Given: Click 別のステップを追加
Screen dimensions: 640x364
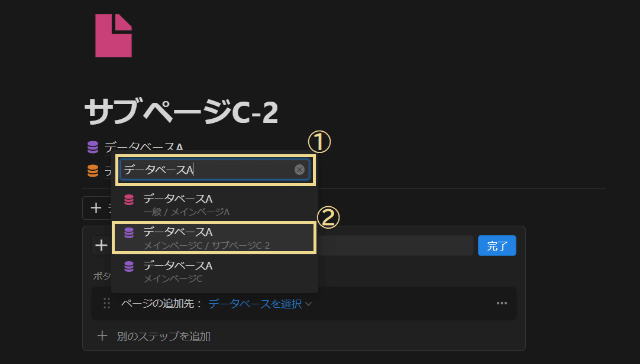Looking at the screenshot, I should (163, 336).
